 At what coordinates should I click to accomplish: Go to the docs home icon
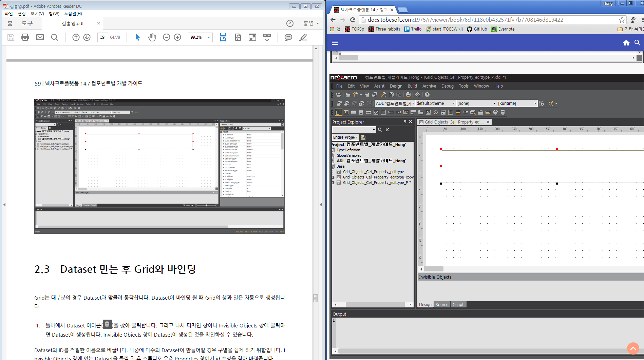(x=626, y=43)
